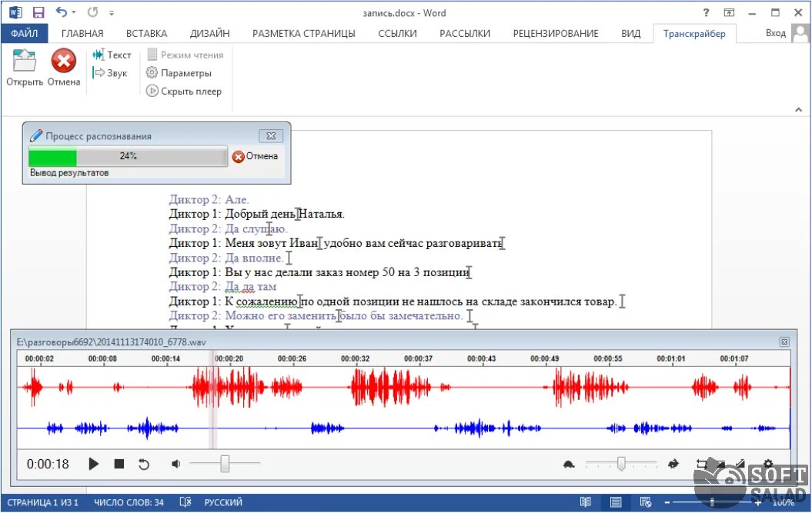
Task: Click СТРАНИЦА 1 ИЗ 1 status entry
Action: 42,502
